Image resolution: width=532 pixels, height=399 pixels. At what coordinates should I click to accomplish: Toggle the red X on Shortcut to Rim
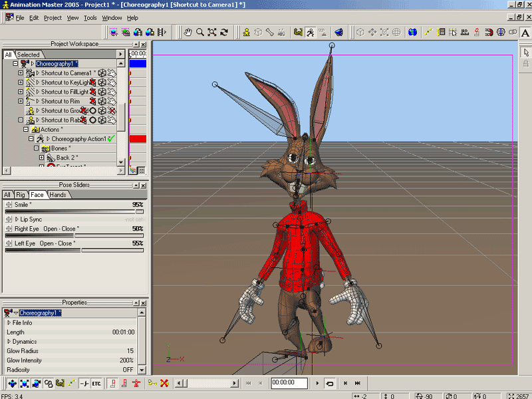tap(92, 101)
